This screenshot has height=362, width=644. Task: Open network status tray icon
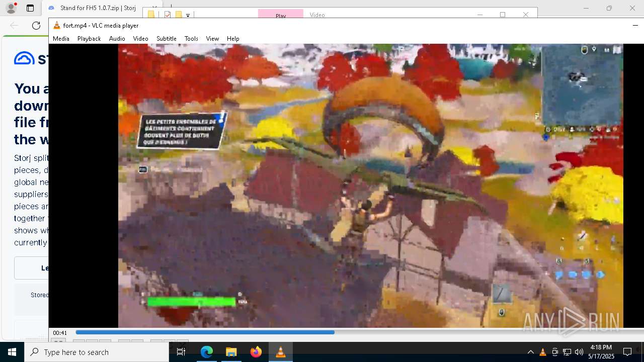[567, 352]
